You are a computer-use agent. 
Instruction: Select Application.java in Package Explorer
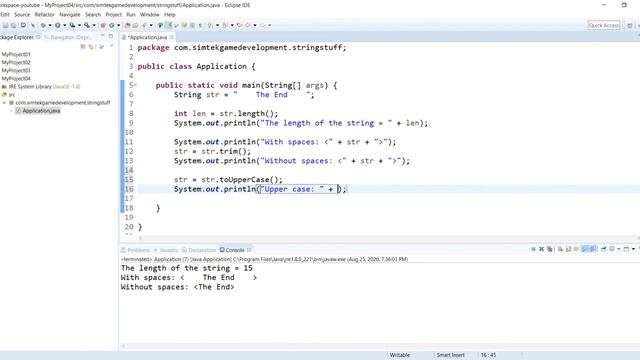[38, 111]
